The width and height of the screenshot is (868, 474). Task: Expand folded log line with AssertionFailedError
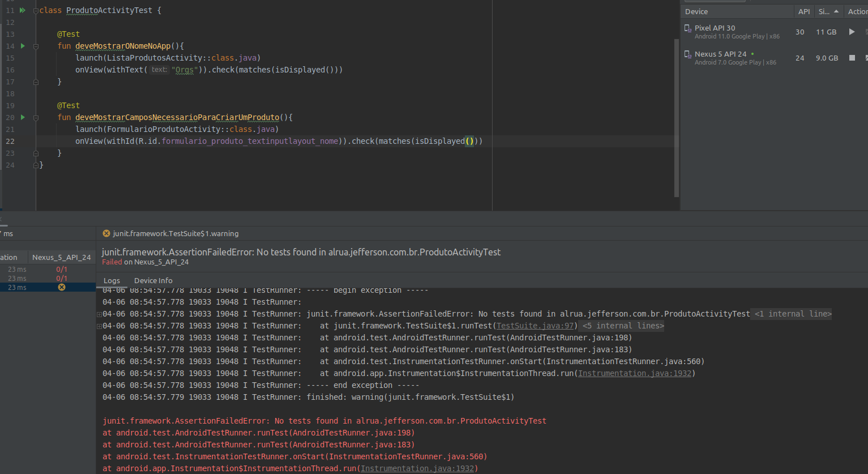coord(100,314)
